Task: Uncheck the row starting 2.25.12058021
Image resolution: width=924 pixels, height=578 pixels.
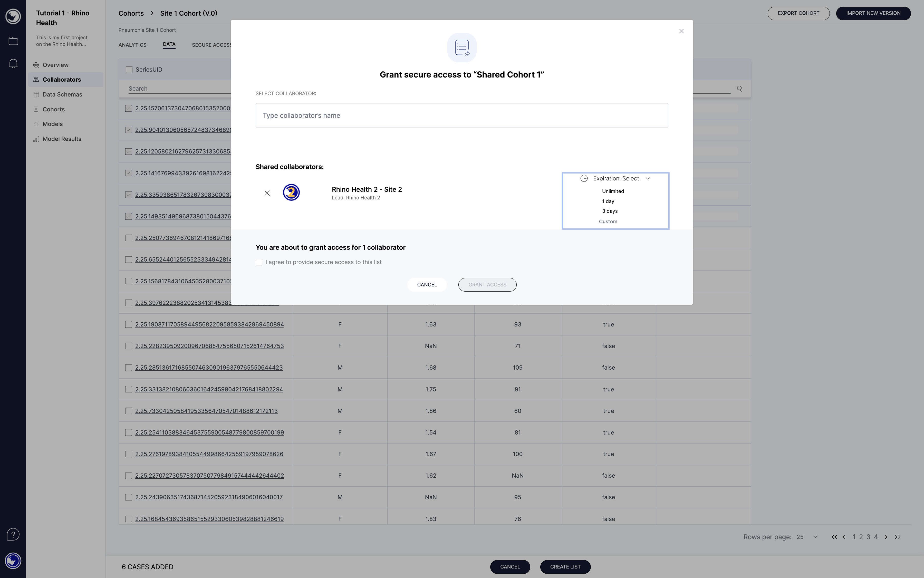Action: (128, 151)
